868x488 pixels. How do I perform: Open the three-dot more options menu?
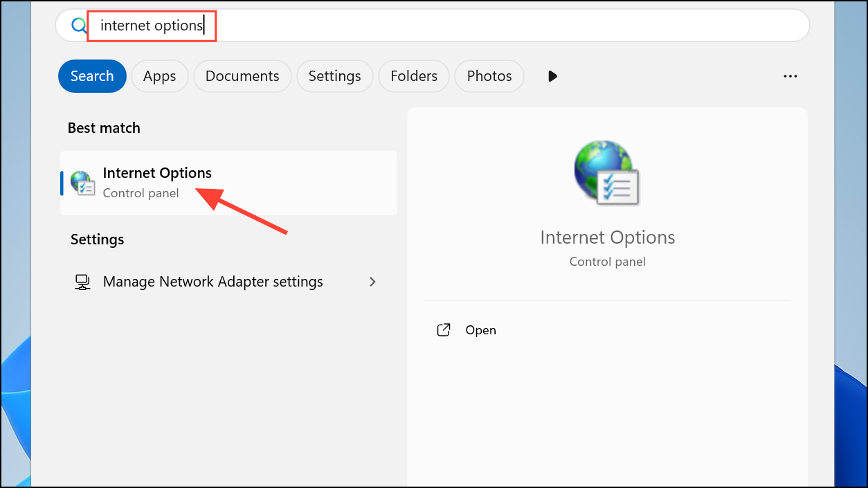[790, 76]
